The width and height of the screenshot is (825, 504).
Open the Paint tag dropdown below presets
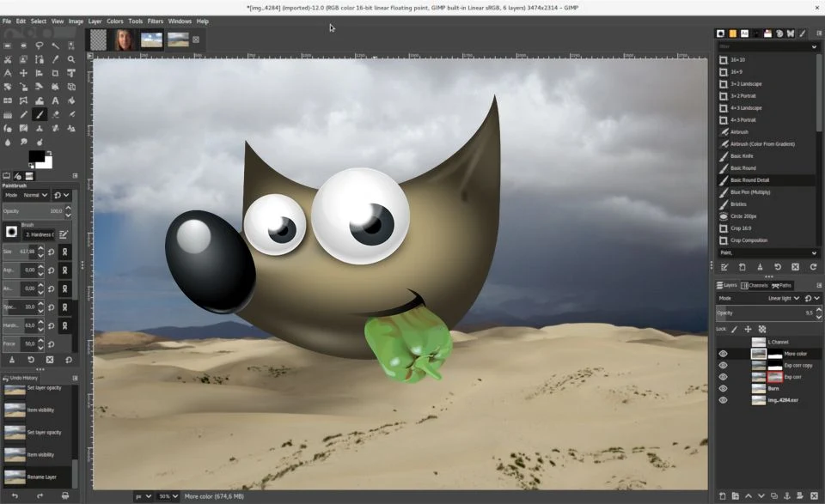point(768,252)
